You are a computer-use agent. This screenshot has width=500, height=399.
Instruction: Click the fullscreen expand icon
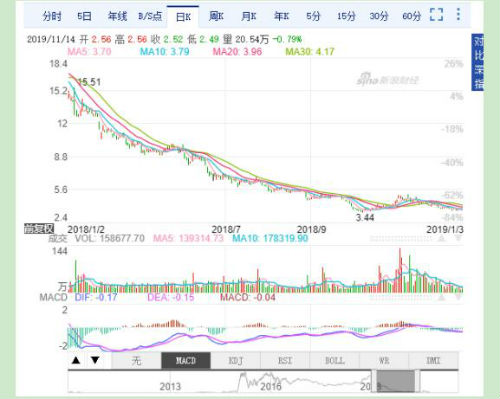click(x=436, y=15)
